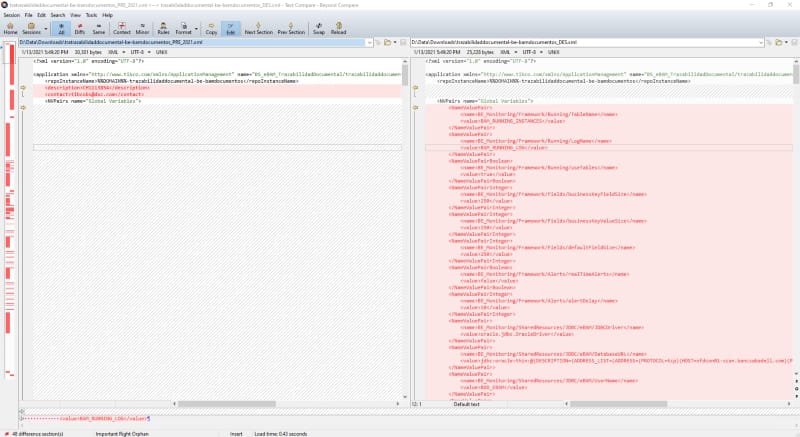Open the Sessions toolbar button

click(33, 28)
